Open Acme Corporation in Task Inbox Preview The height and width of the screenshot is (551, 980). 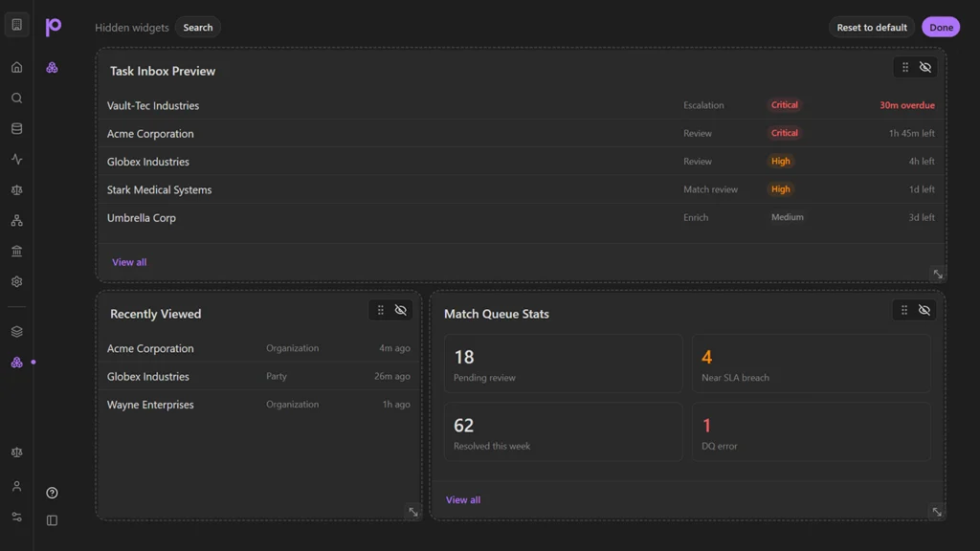pyautogui.click(x=522, y=133)
